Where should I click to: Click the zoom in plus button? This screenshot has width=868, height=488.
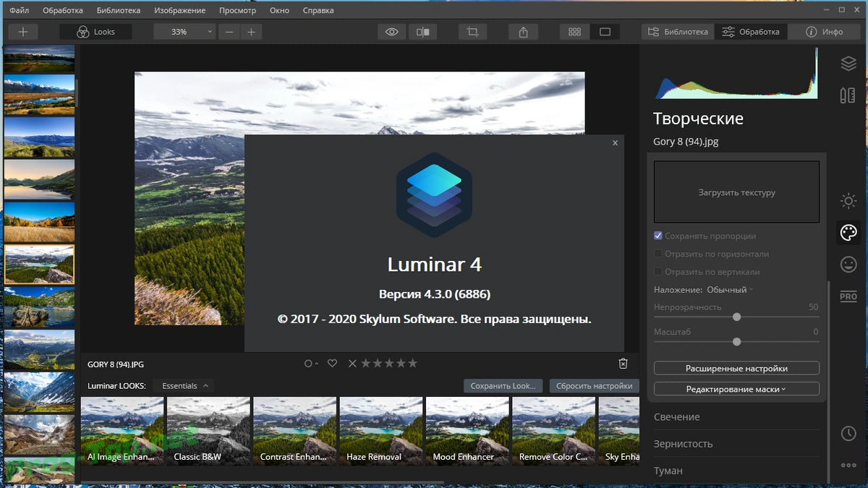[x=251, y=32]
